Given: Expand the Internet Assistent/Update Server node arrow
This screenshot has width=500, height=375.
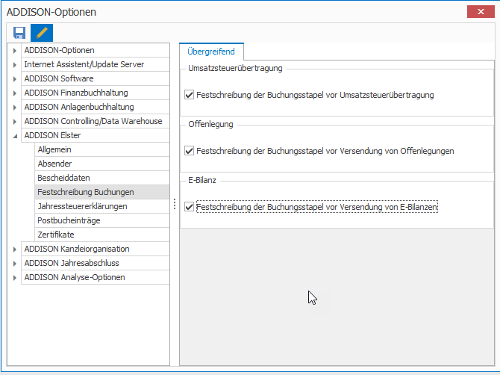Looking at the screenshot, I should click(15, 65).
